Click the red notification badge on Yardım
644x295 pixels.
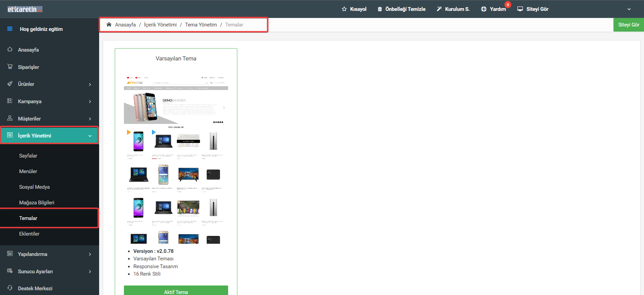[x=508, y=5]
